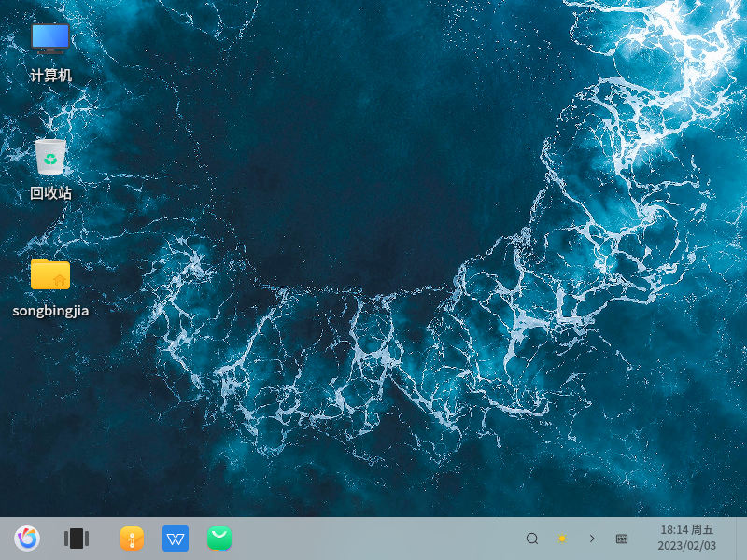Select the songbingjia home folder icon
This screenshot has height=560, width=747.
50,273
